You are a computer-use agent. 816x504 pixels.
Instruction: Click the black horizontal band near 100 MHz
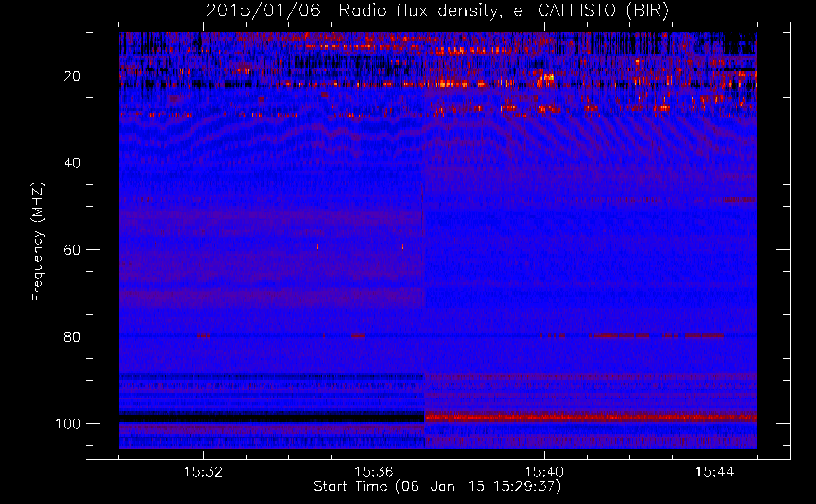click(x=271, y=419)
